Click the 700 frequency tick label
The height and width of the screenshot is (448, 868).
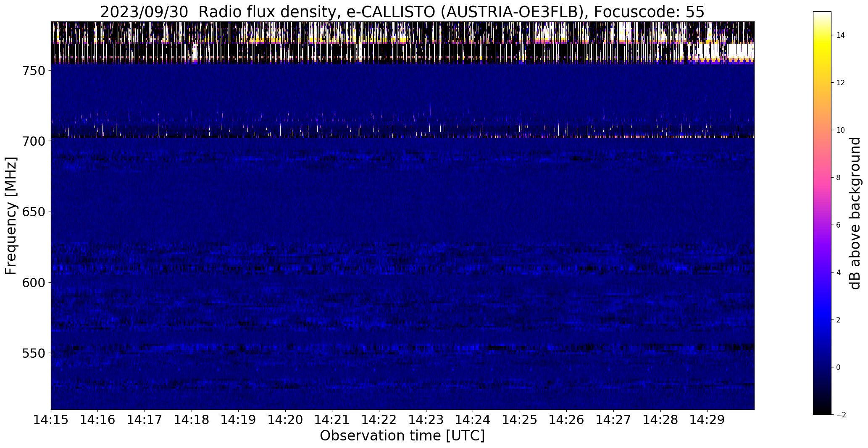(x=33, y=141)
